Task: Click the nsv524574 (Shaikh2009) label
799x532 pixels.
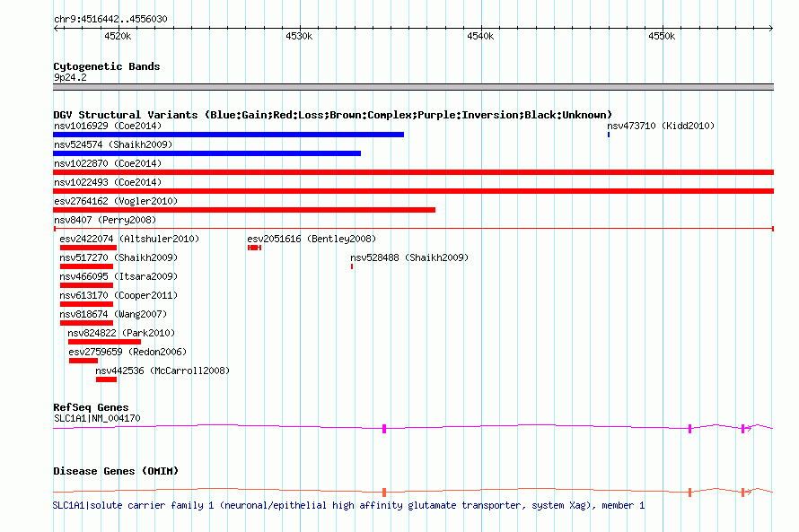Action: (x=113, y=144)
